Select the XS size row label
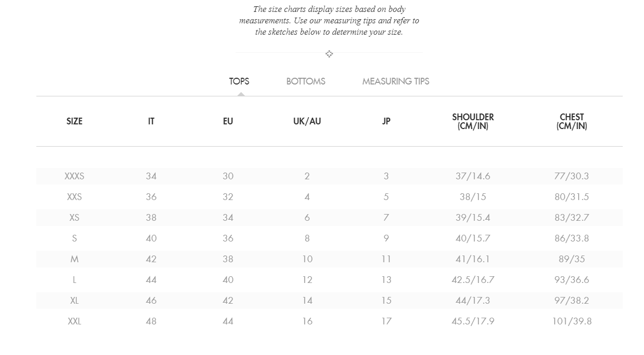Screen dimensions: 644x355 (74, 218)
